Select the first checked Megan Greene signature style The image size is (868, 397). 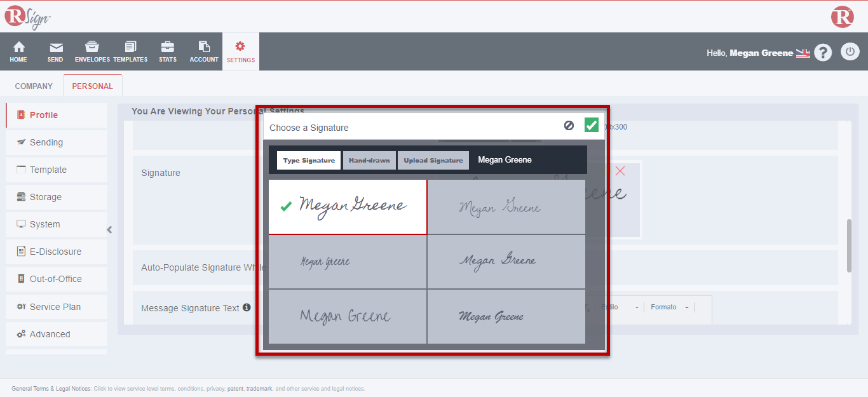pos(348,207)
